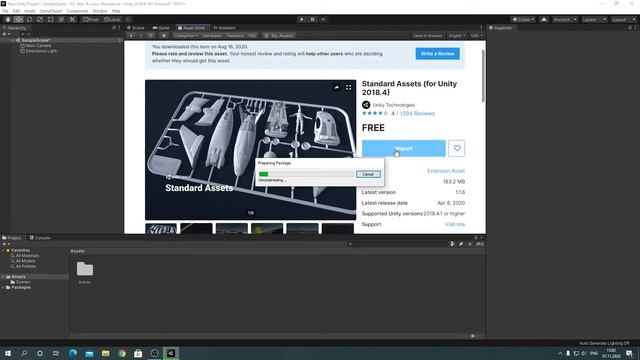Open the Account dropdown
Viewport: 640px width, 360px height.
coord(565,20)
